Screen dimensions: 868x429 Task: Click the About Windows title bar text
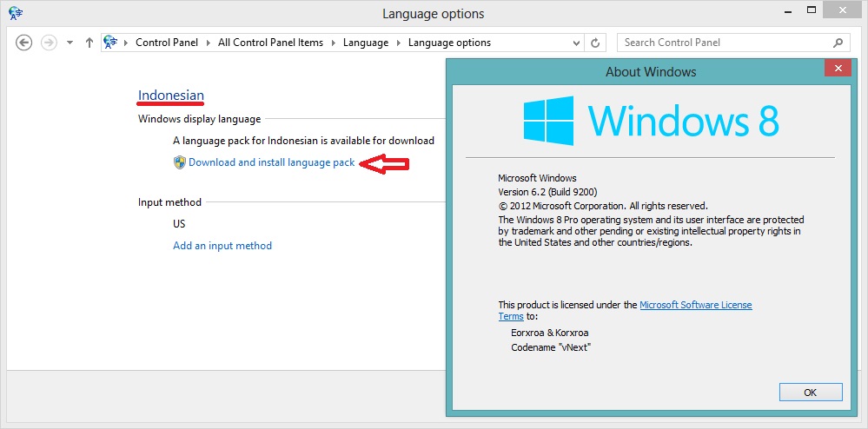[x=651, y=71]
